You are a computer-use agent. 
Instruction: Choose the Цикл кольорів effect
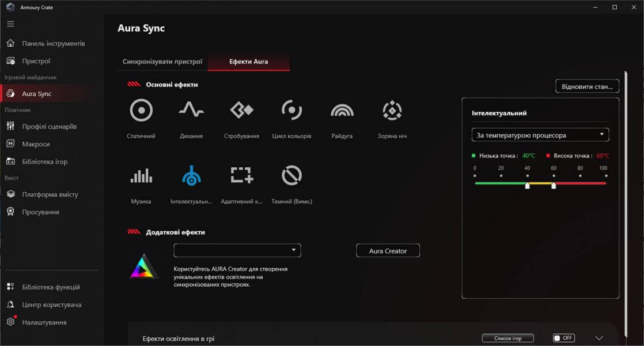(x=291, y=110)
